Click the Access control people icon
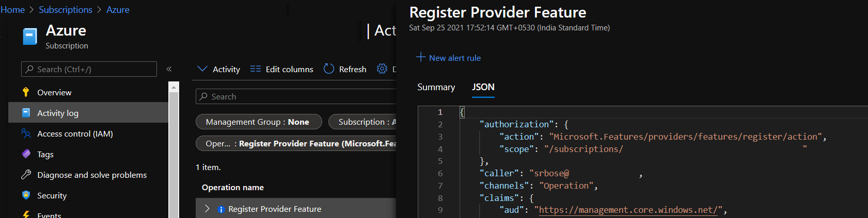The image size is (868, 218). [x=26, y=133]
